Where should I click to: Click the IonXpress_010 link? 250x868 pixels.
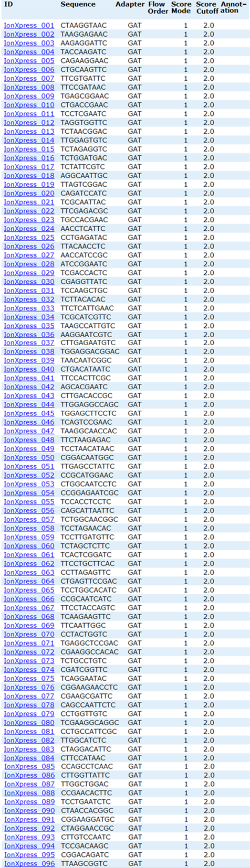click(29, 105)
